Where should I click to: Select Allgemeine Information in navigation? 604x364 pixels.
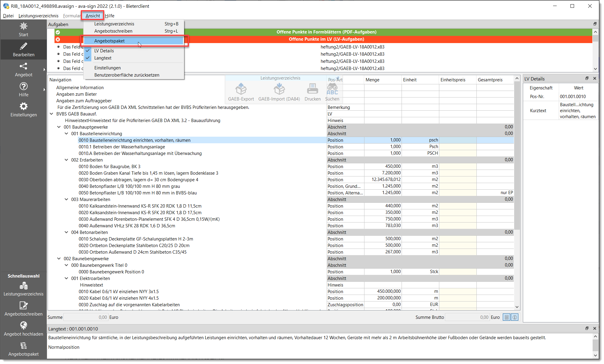(80, 88)
